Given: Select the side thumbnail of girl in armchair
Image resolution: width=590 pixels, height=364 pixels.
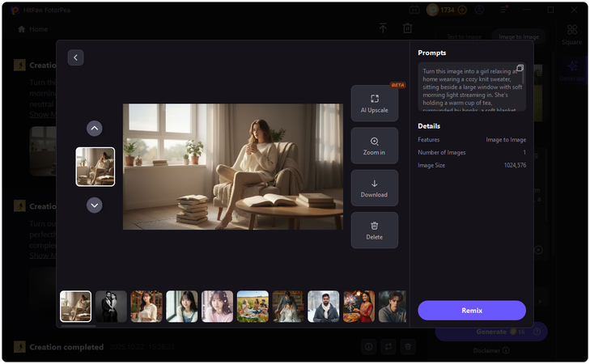Looking at the screenshot, I should pyautogui.click(x=96, y=167).
